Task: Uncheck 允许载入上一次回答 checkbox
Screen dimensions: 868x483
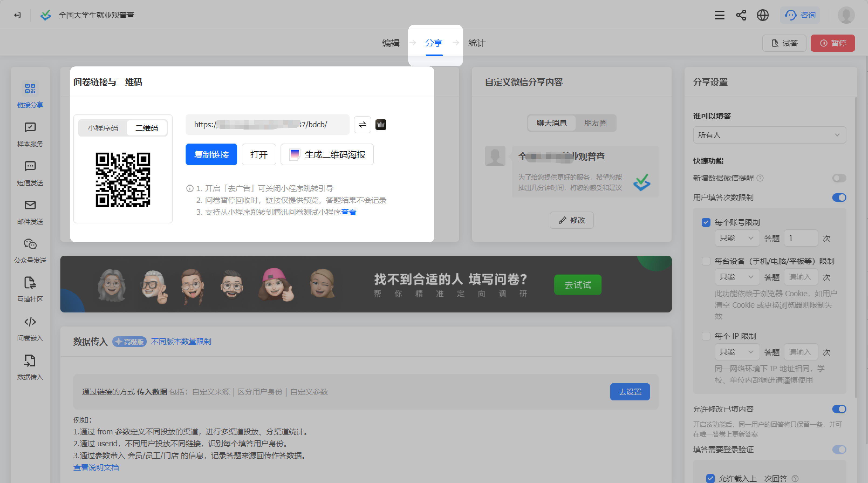Action: 710,478
